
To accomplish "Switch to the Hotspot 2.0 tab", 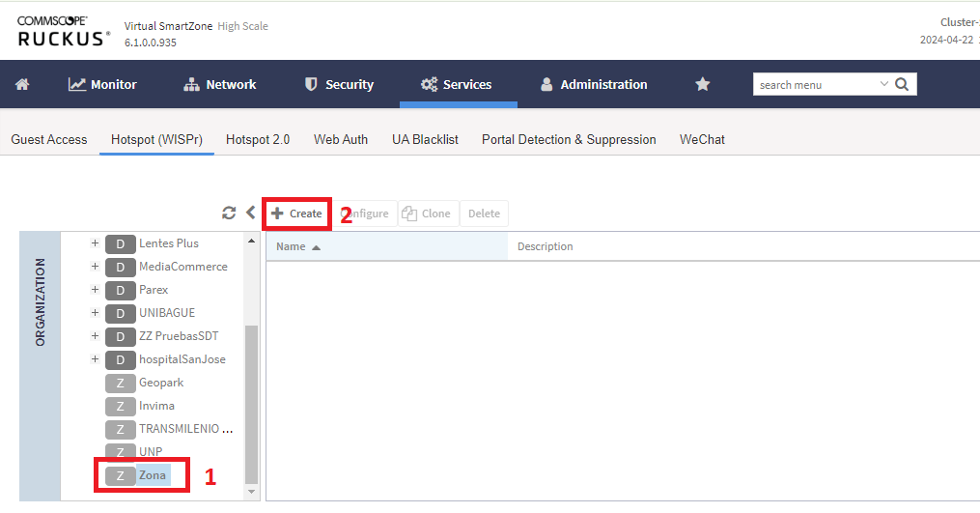I will click(x=258, y=139).
